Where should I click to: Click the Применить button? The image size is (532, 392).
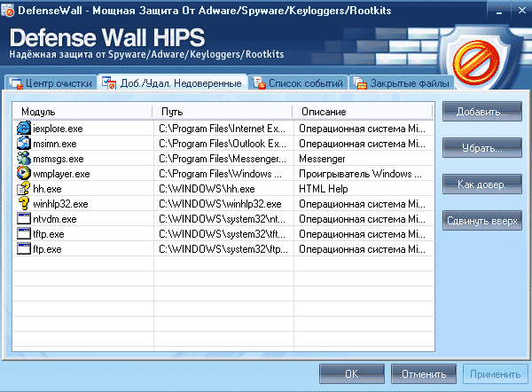[496, 374]
